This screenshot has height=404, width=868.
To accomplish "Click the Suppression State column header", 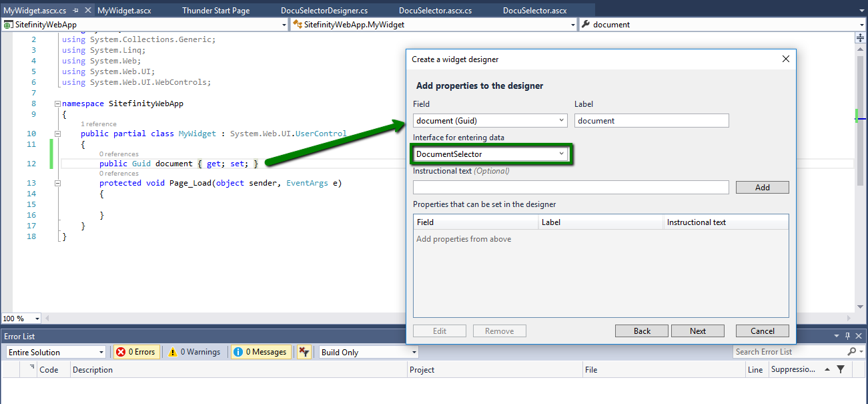I will coord(793,369).
